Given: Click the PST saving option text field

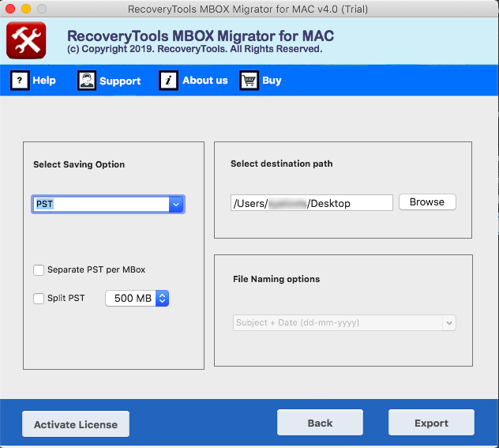Looking at the screenshot, I should pos(101,204).
